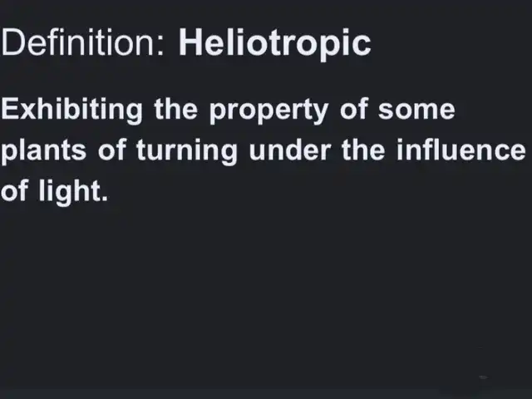This screenshot has width=532, height=399.
Task: Click "of" right before "turning"
Action: [112, 150]
